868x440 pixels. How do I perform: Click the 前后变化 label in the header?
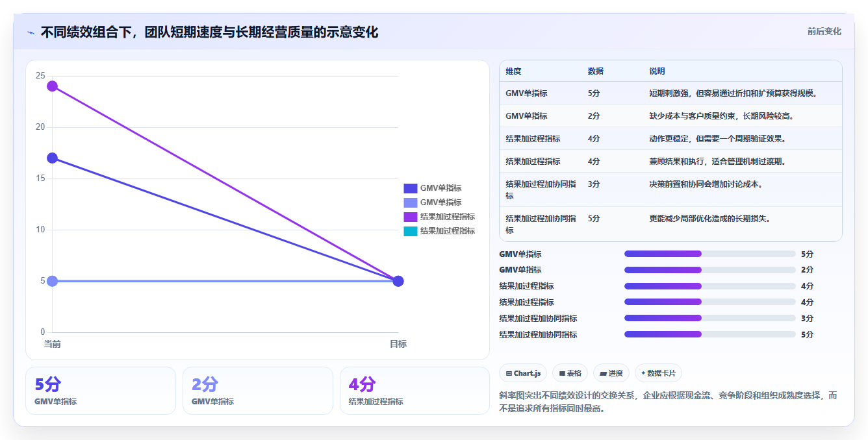click(x=824, y=31)
